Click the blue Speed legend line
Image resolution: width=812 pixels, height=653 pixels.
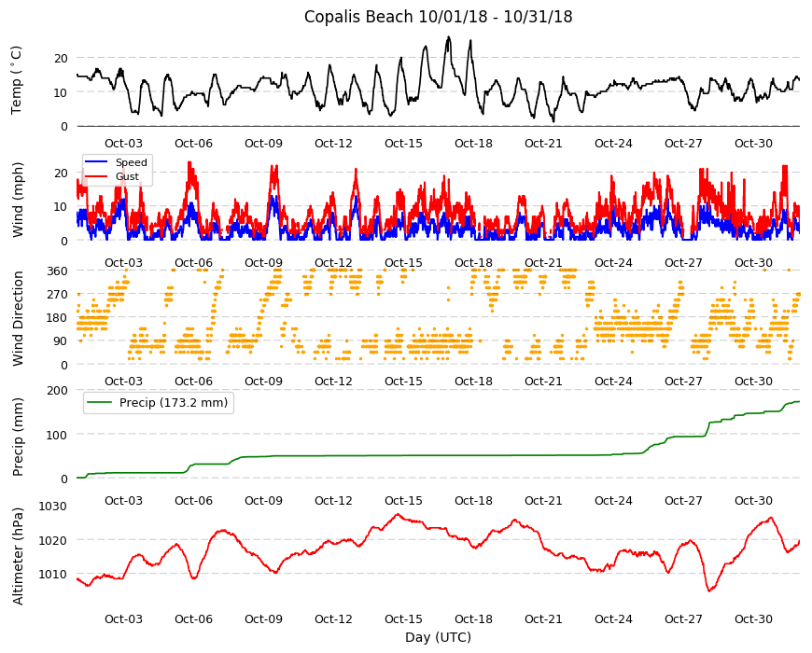[x=96, y=162]
